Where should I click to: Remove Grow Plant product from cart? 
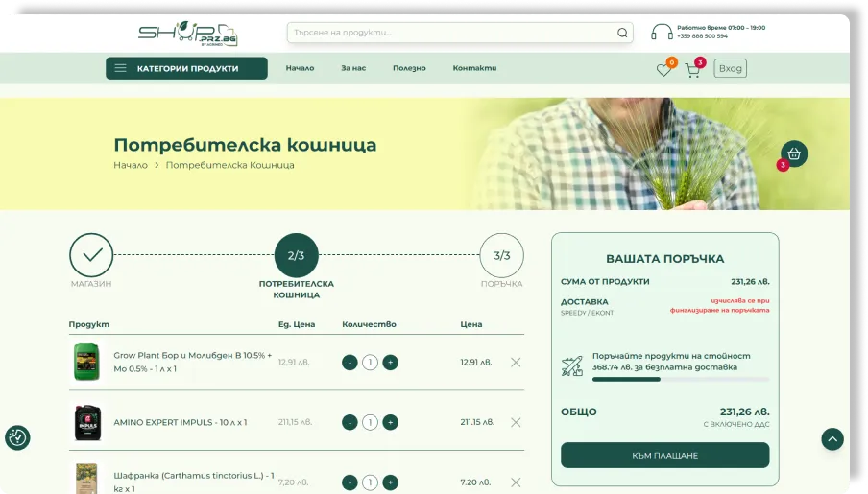(x=516, y=363)
